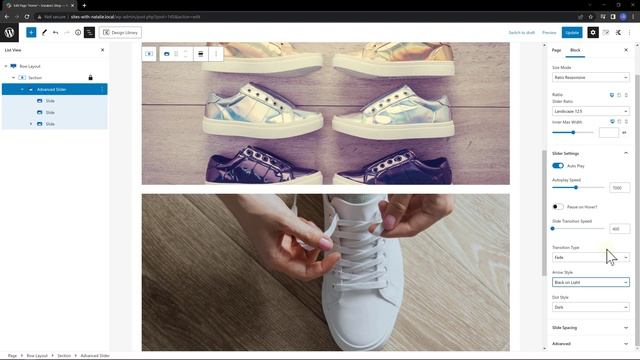Viewport: 640px width, 360px height.
Task: Switch to the Page settings tab
Action: (x=556, y=50)
